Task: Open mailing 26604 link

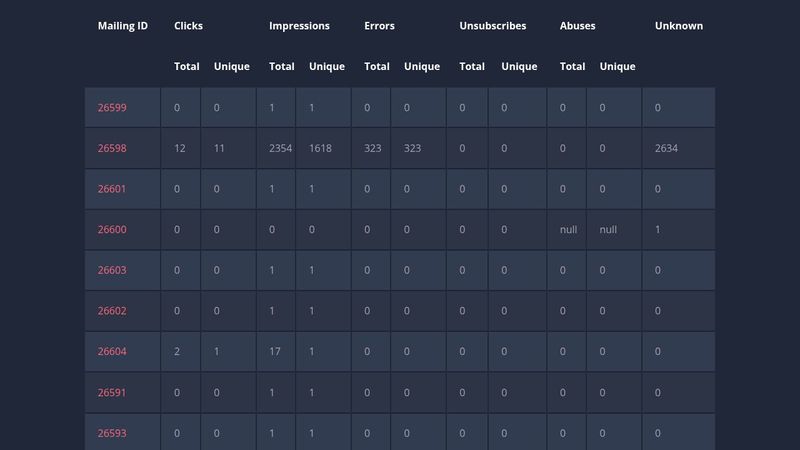Action: click(x=112, y=352)
